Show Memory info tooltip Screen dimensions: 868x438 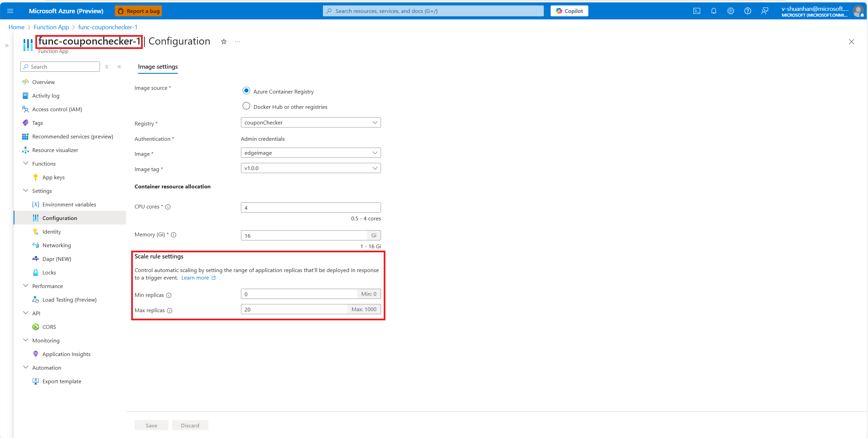coord(174,235)
